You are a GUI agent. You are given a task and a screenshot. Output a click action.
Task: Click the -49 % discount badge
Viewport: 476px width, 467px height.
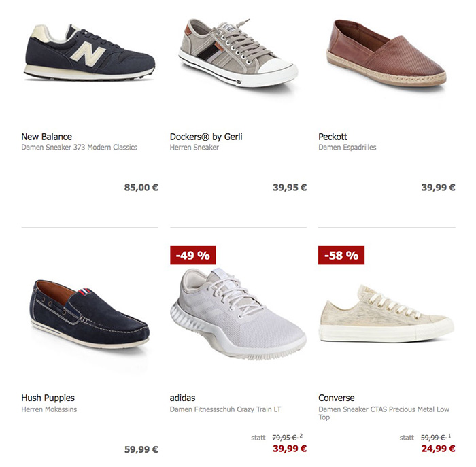tap(192, 256)
